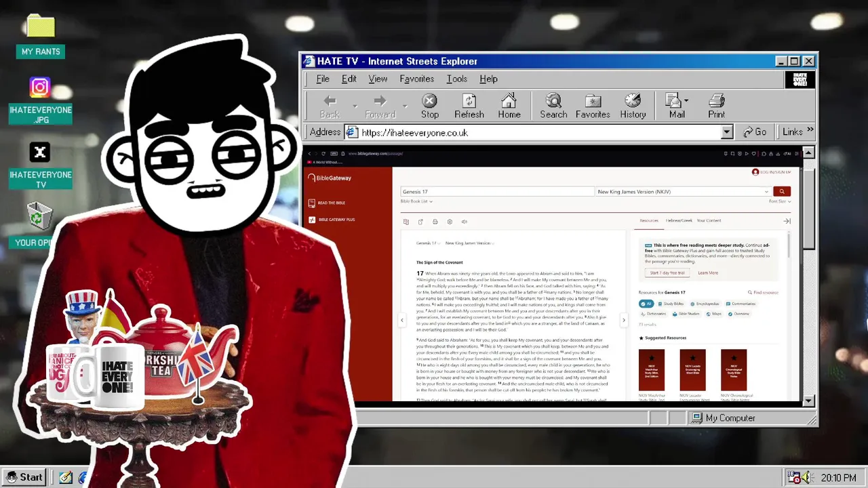868x488 pixels.
Task: Open the MY RANTS desktop folder
Action: point(41,35)
